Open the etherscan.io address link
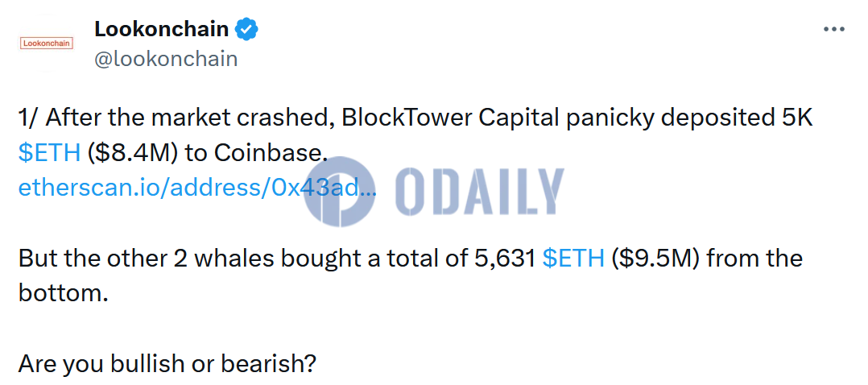Viewport: 868px width, 385px height. [x=196, y=188]
